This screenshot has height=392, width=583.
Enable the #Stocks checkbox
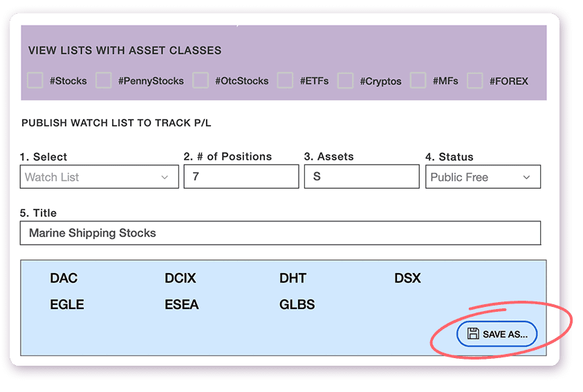coord(35,80)
